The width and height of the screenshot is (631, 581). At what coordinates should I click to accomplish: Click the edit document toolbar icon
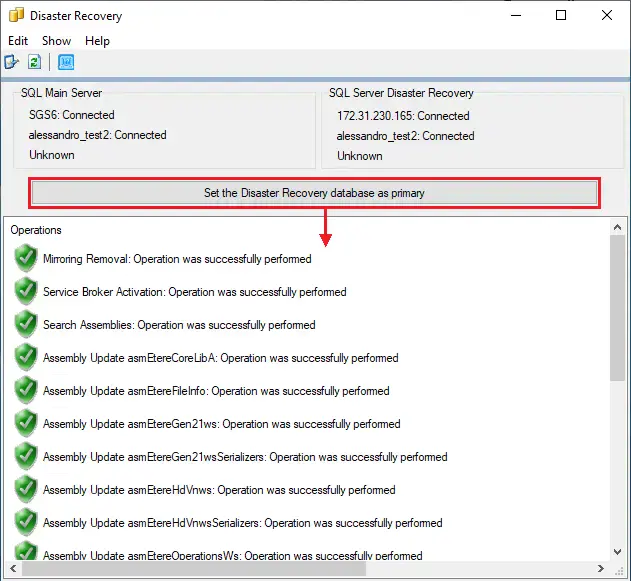pos(12,62)
